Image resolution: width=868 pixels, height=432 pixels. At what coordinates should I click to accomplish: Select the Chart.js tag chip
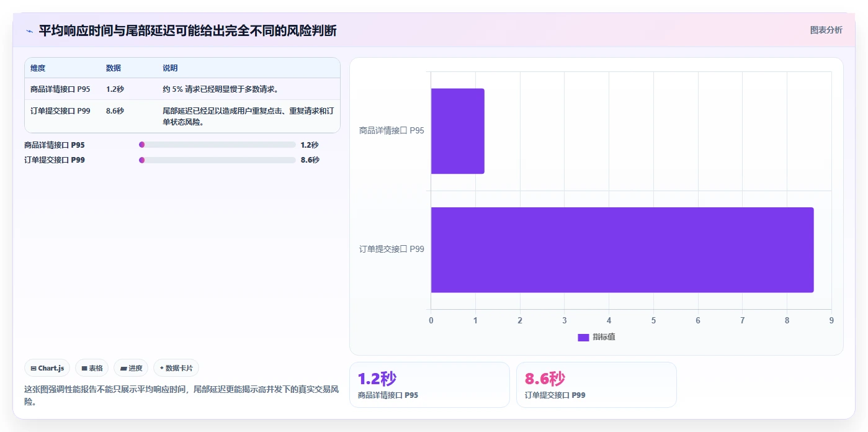pos(47,368)
